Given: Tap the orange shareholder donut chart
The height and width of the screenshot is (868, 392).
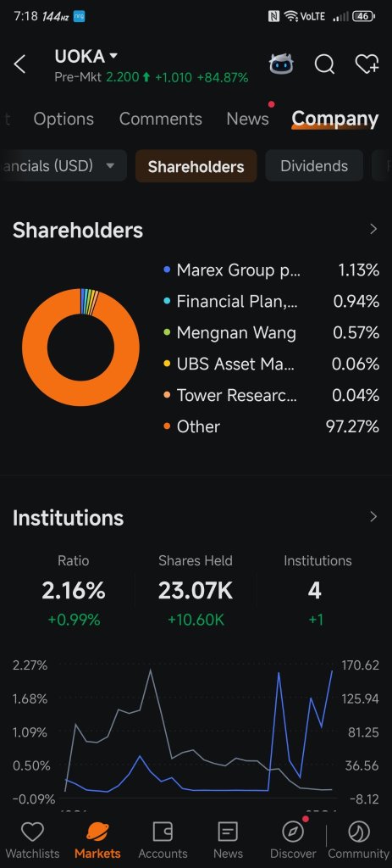Looking at the screenshot, I should [80, 347].
